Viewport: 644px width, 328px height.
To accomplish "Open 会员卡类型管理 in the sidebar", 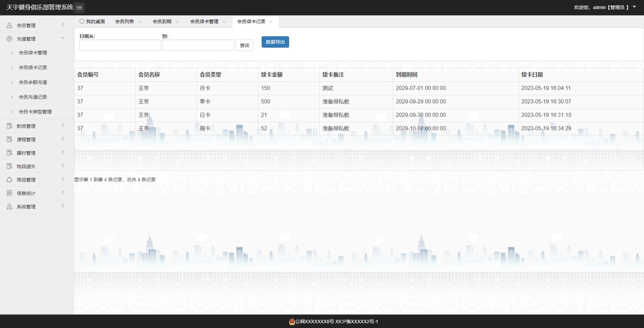I will click(x=35, y=112).
